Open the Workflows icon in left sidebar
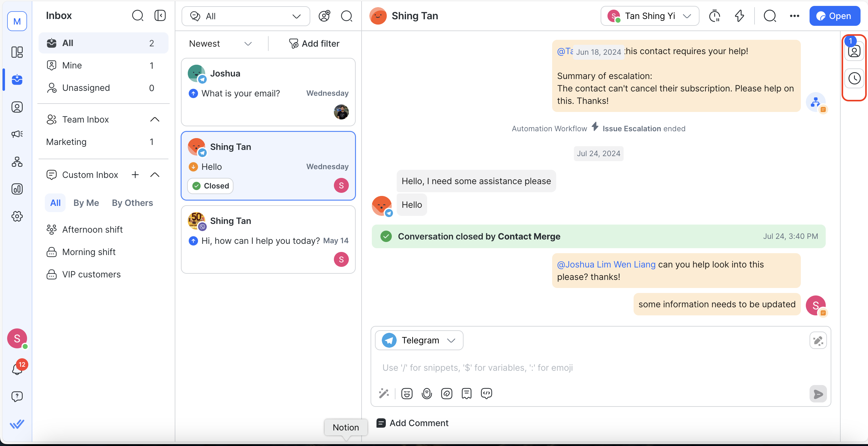868x446 pixels. [x=17, y=162]
